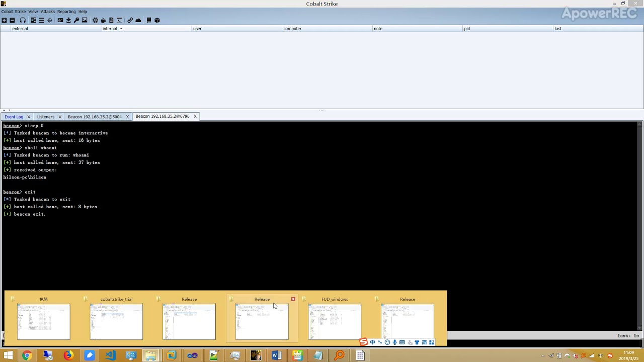Click the cloud Manage Web Server icon
This screenshot has width=644, height=362.
138,20
